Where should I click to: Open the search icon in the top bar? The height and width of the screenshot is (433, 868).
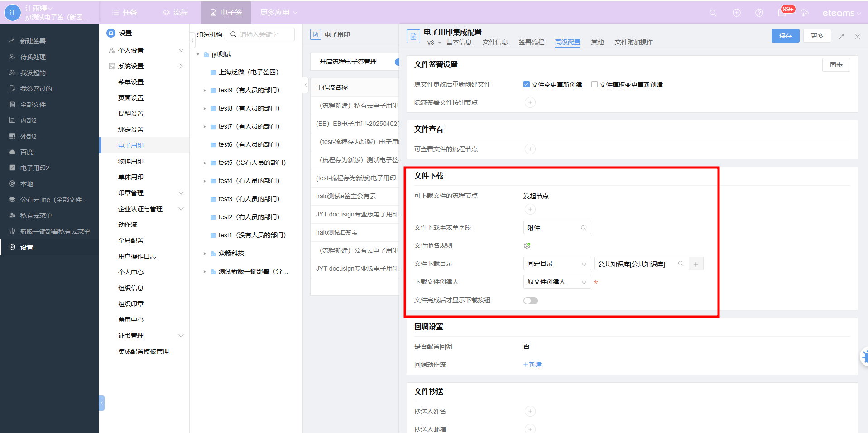point(713,13)
